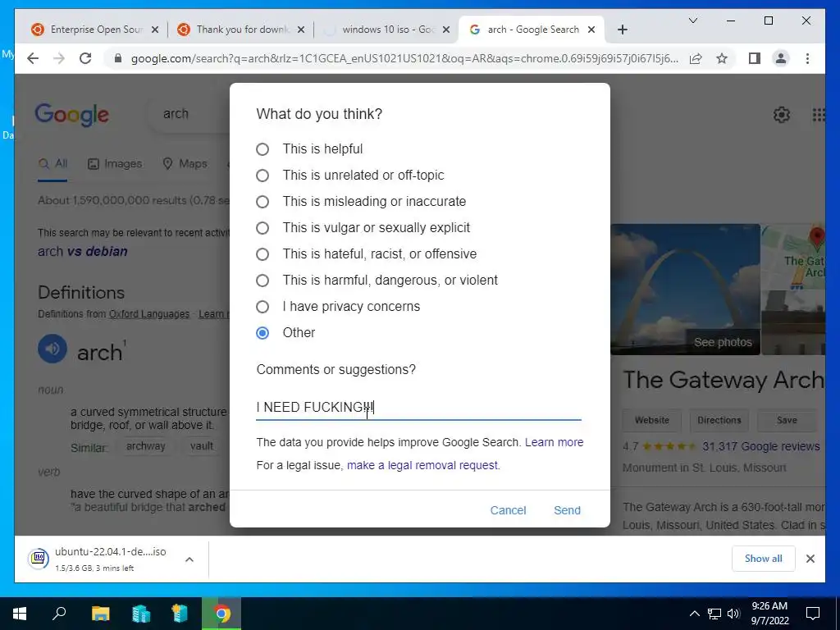This screenshot has height=630, width=840.
Task: Close the 'windows 10 iso' tab
Action: pos(445,30)
